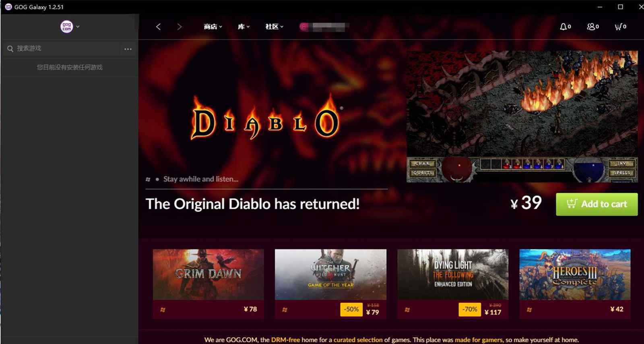
Task: Click the GOG.com logo icon in sidebar
Action: (66, 27)
